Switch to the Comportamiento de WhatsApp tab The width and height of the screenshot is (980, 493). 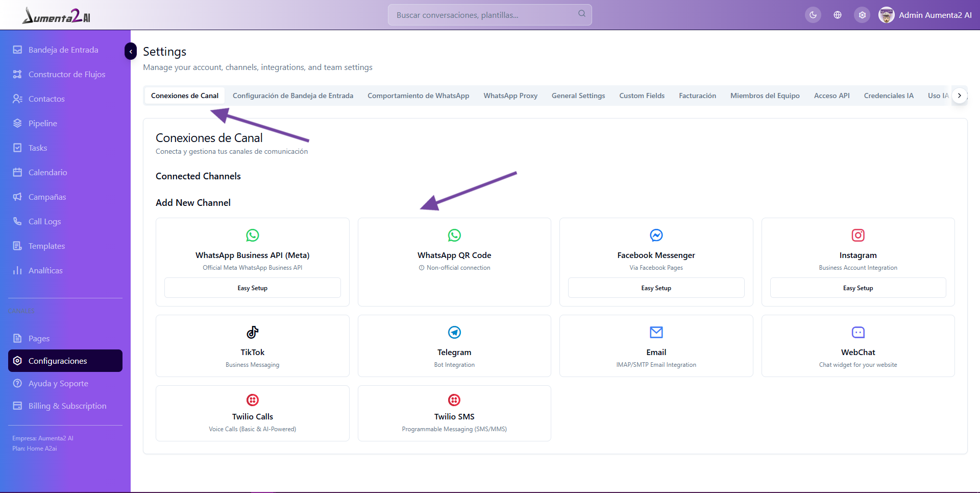[418, 96]
